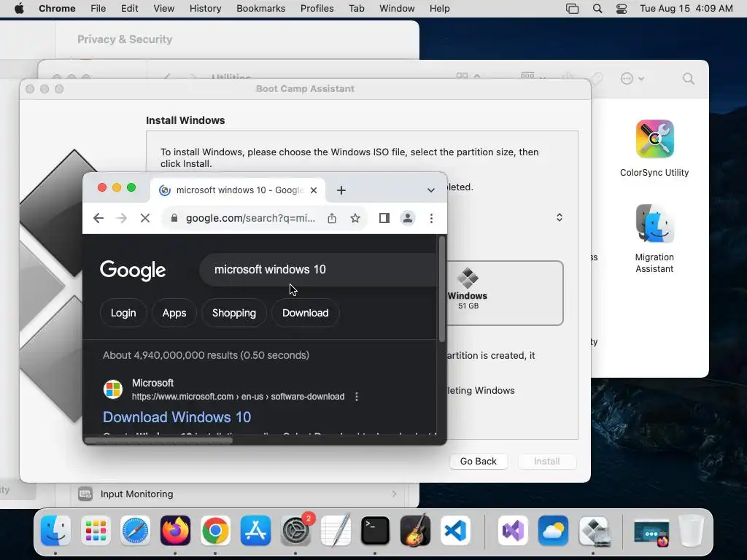Viewport: 747px width, 560px height.
Task: Select the Apps search chip
Action: (174, 313)
